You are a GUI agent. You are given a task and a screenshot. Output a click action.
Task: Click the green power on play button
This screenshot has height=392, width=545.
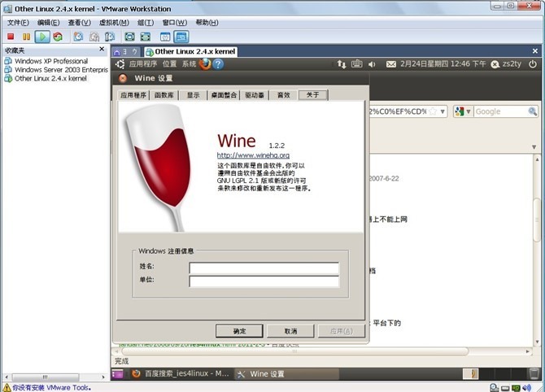[42, 37]
